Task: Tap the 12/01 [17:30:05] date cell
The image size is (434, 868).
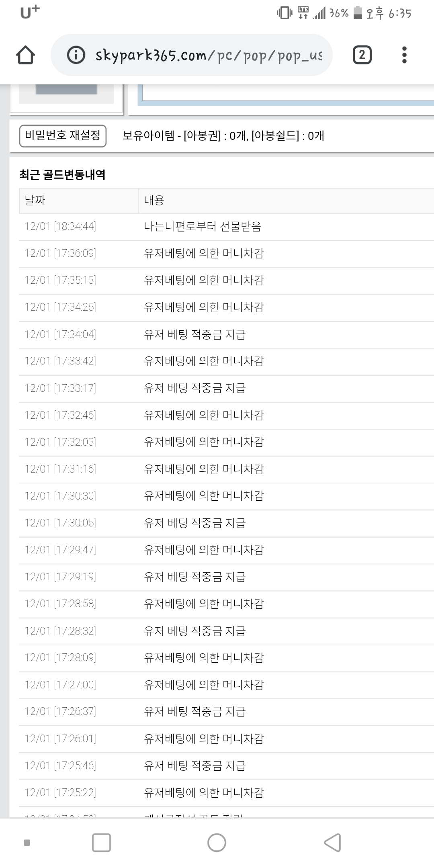Action: pos(60,523)
